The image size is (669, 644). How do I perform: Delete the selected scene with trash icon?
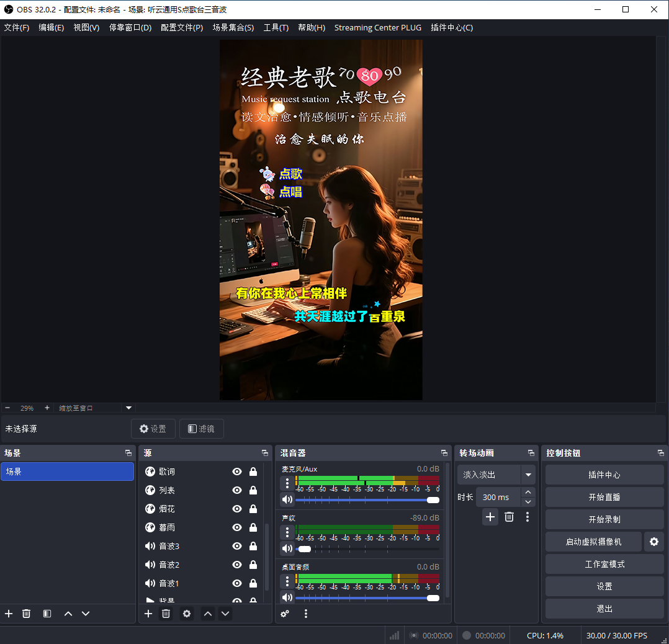pos(26,614)
